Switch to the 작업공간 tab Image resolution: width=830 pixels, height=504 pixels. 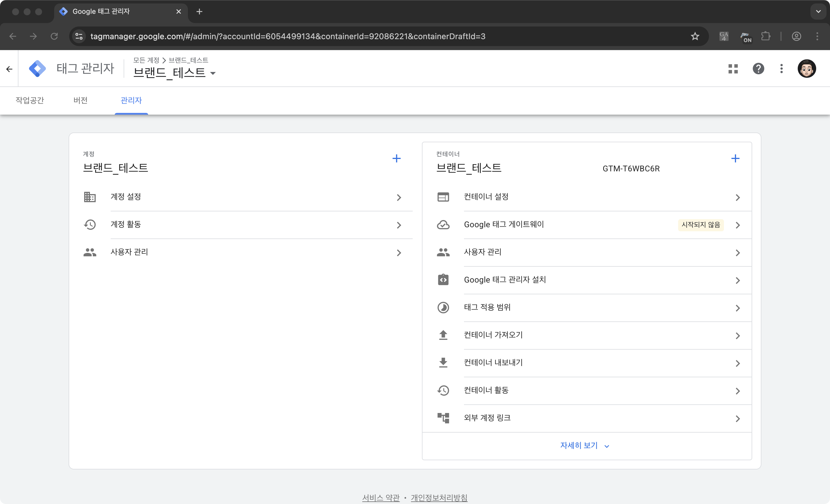[30, 100]
